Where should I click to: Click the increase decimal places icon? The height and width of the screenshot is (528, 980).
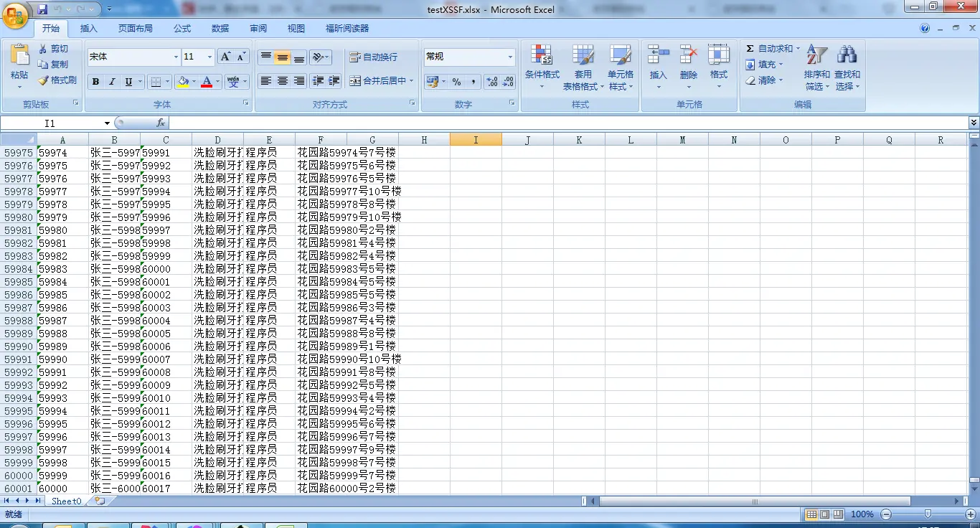click(492, 82)
